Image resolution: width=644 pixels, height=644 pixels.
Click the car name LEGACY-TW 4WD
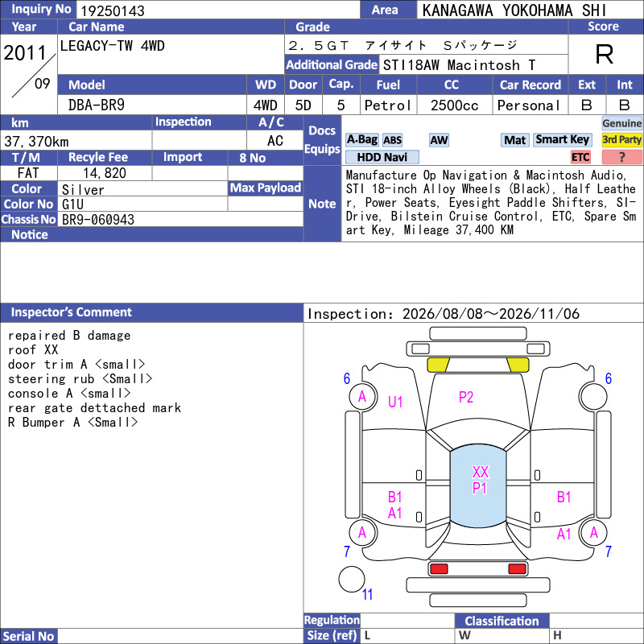tap(112, 46)
